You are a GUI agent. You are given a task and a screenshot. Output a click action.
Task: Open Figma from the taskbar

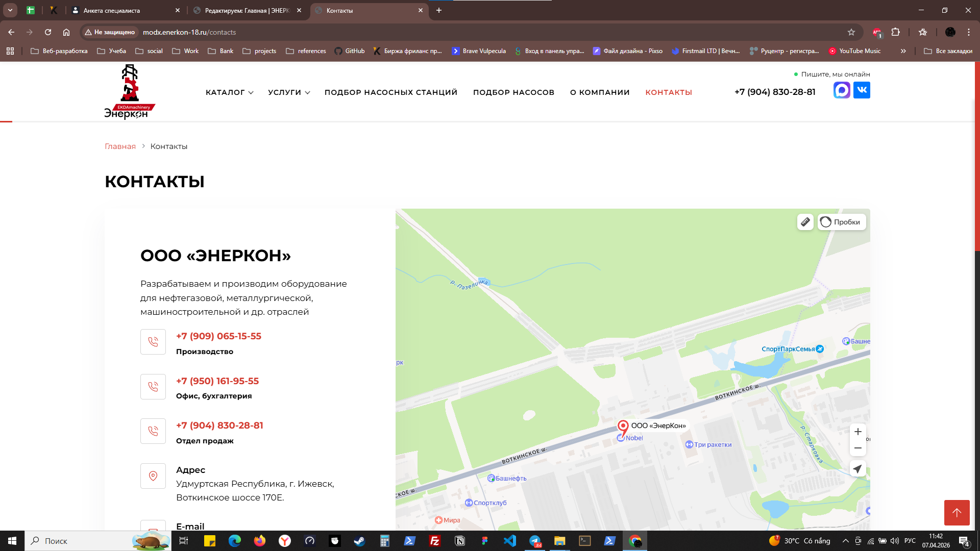point(485,541)
